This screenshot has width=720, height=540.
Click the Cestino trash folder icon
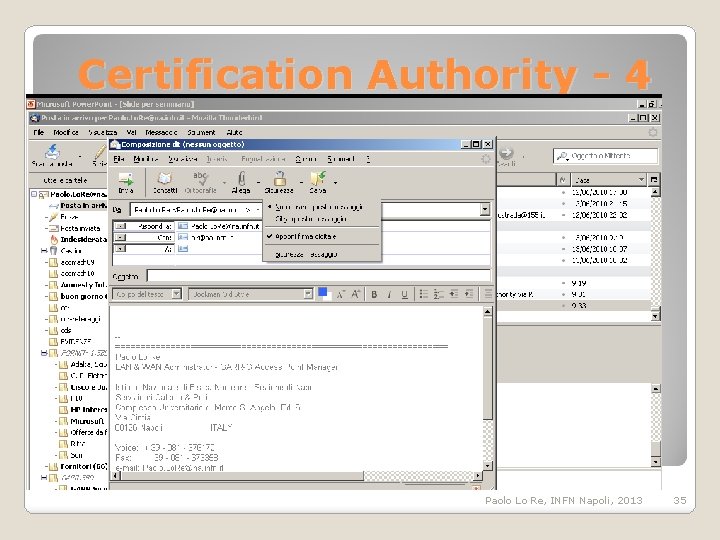pos(54,251)
